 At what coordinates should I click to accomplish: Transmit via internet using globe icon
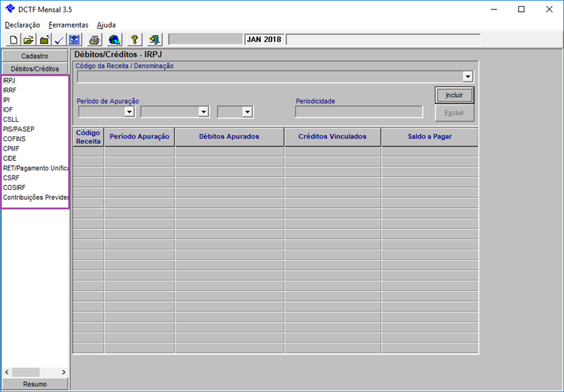[x=114, y=39]
